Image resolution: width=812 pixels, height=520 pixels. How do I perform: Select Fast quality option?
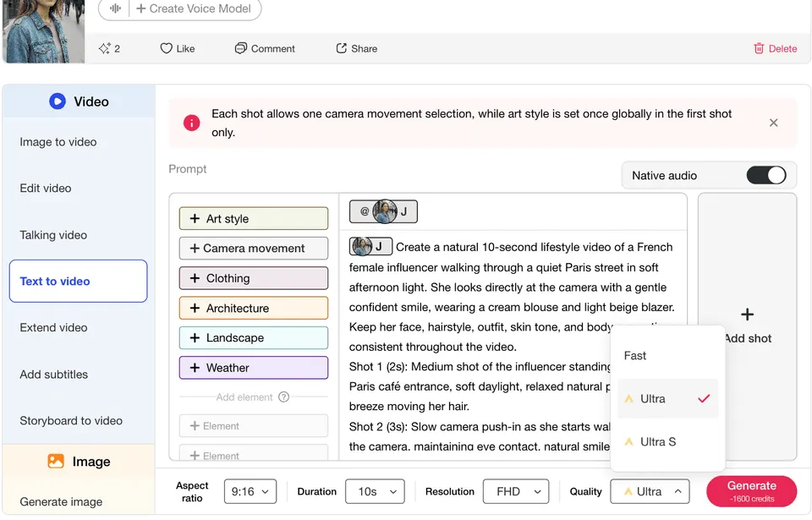pyautogui.click(x=667, y=356)
